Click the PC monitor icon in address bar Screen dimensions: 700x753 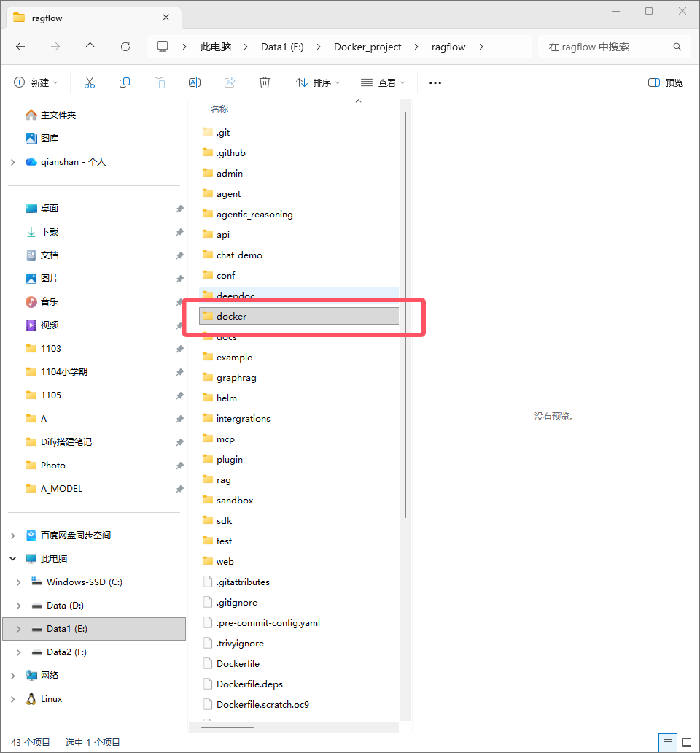click(163, 47)
